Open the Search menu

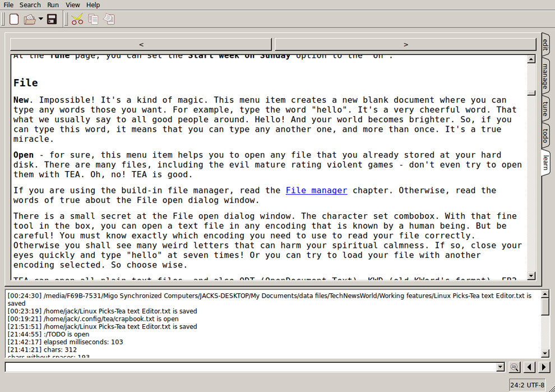point(30,5)
